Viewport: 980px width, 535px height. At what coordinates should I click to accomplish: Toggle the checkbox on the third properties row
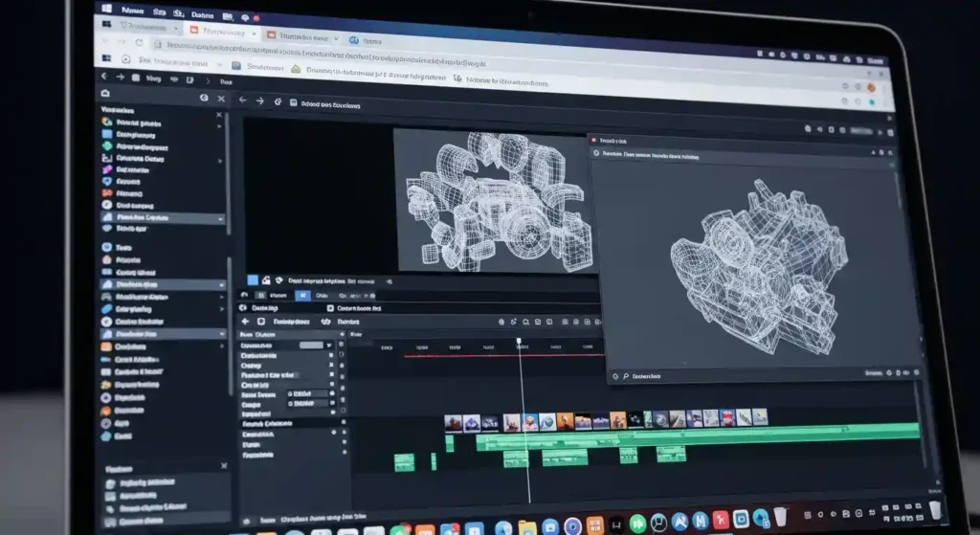tap(331, 365)
